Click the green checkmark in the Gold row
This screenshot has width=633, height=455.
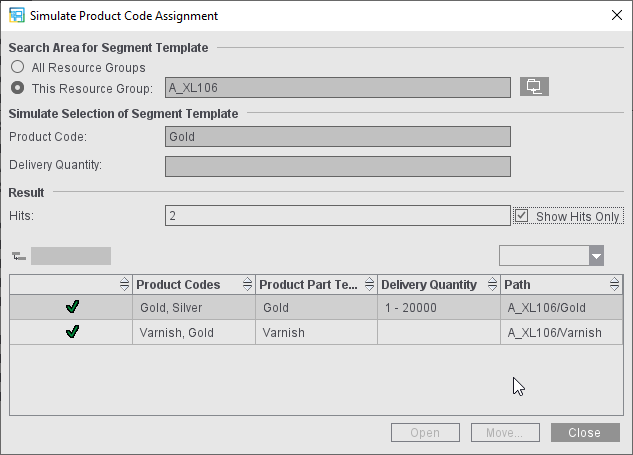click(x=71, y=307)
